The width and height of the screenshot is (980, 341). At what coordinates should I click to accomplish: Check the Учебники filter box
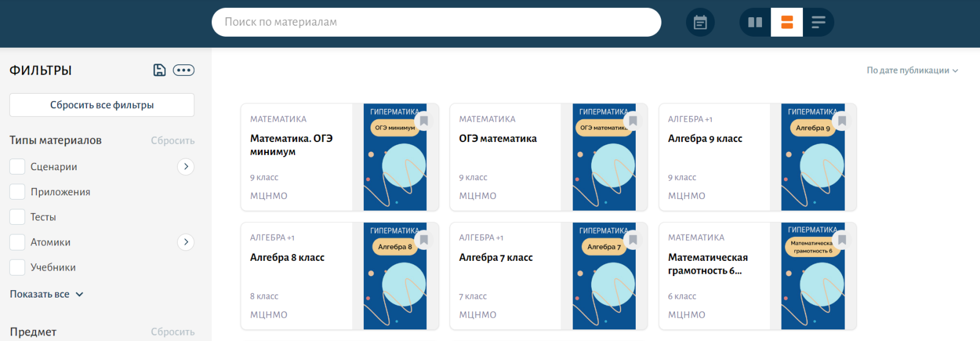[x=18, y=267]
